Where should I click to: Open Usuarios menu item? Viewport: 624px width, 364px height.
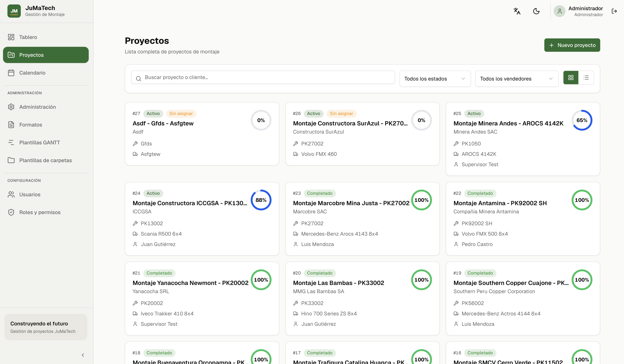[46, 194]
